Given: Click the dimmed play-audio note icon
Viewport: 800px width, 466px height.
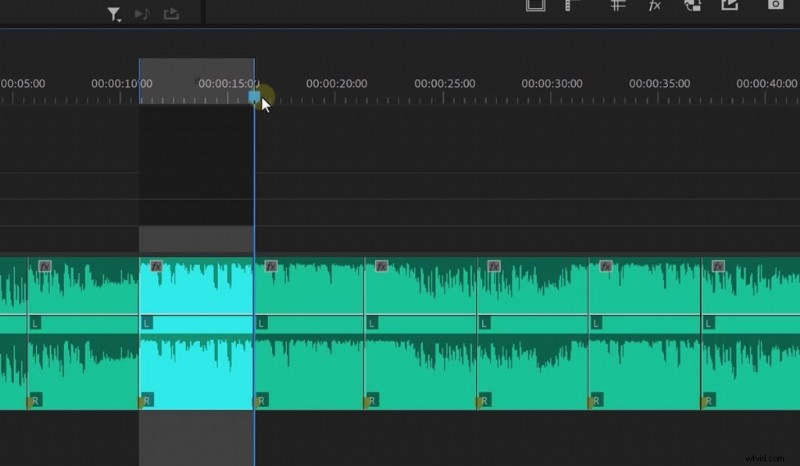Looking at the screenshot, I should 142,14.
